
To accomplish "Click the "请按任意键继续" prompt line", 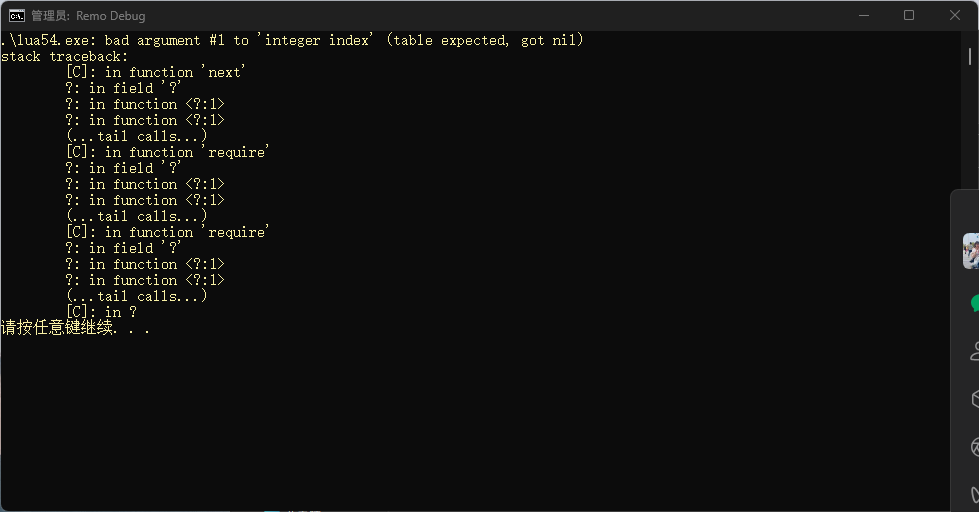I will [75, 328].
